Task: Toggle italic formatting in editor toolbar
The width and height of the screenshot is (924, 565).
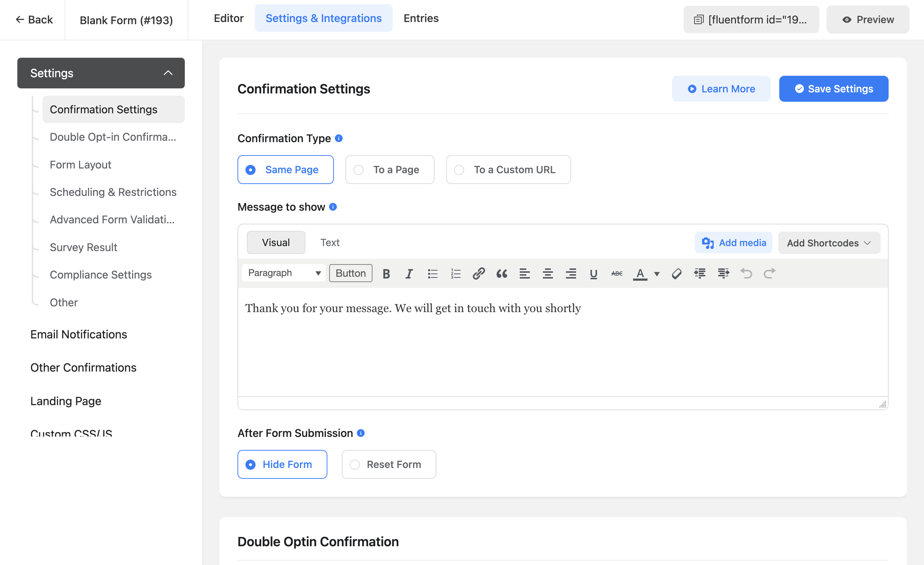Action: click(x=409, y=273)
